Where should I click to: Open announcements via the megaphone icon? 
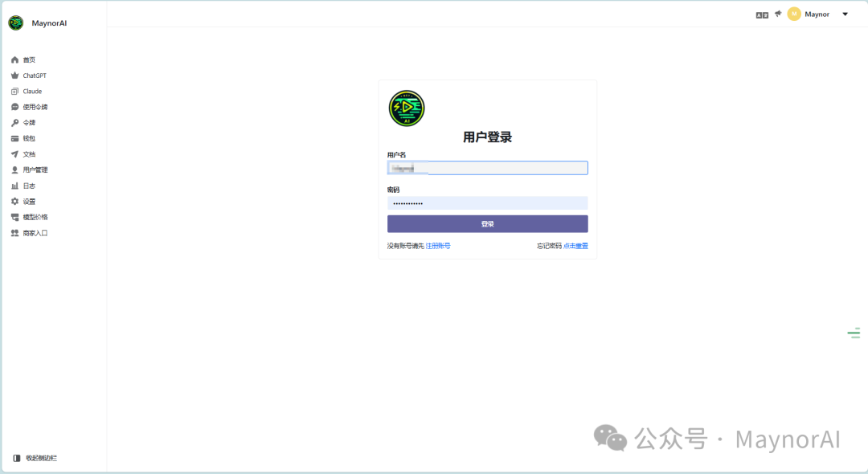pos(778,14)
